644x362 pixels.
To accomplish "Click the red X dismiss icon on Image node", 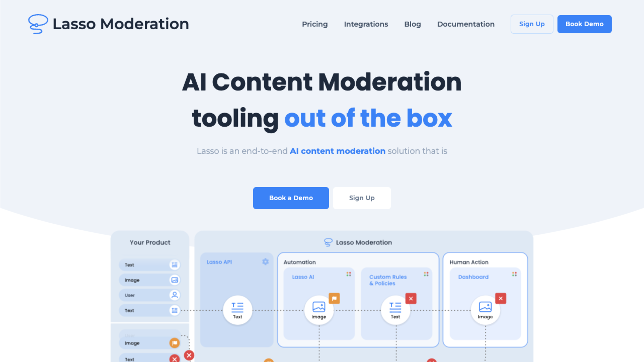I will tap(500, 298).
